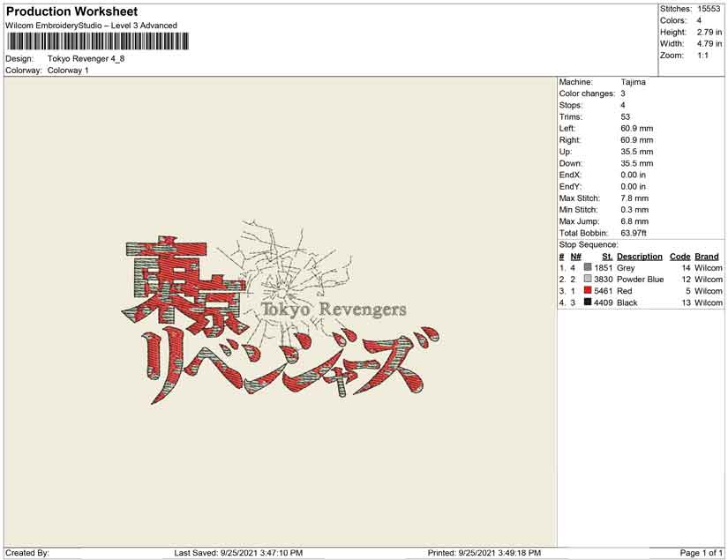Viewport: 728px width, 560px height.
Task: Click the 'Description' column header
Action: coord(640,257)
